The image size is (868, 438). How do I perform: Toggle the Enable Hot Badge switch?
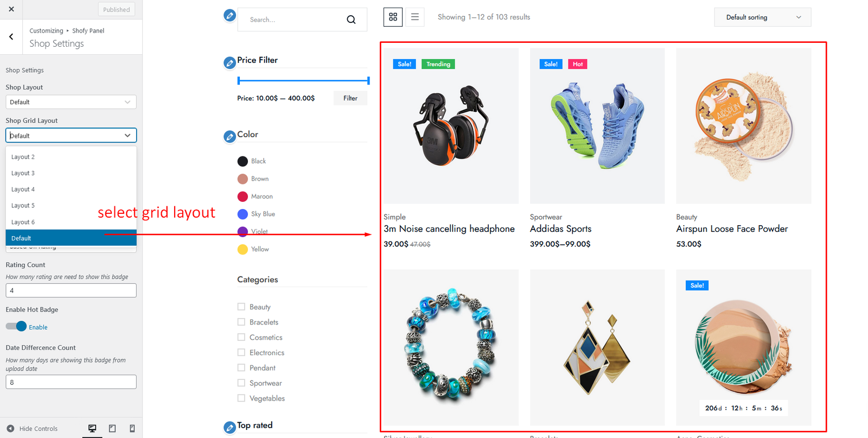16,327
